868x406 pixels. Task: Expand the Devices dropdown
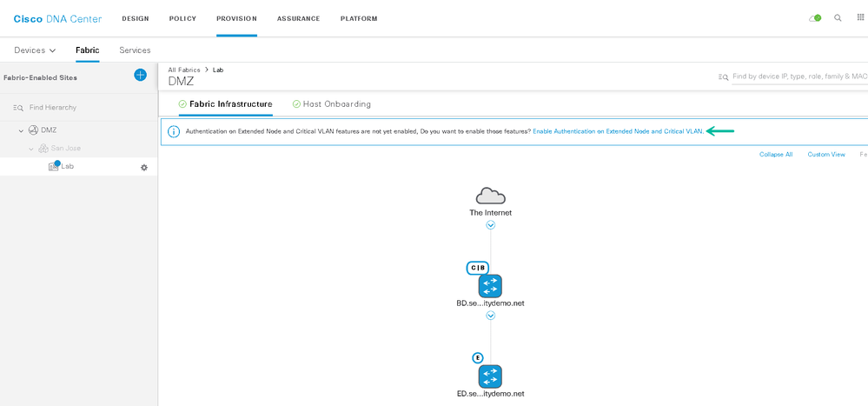tap(35, 50)
